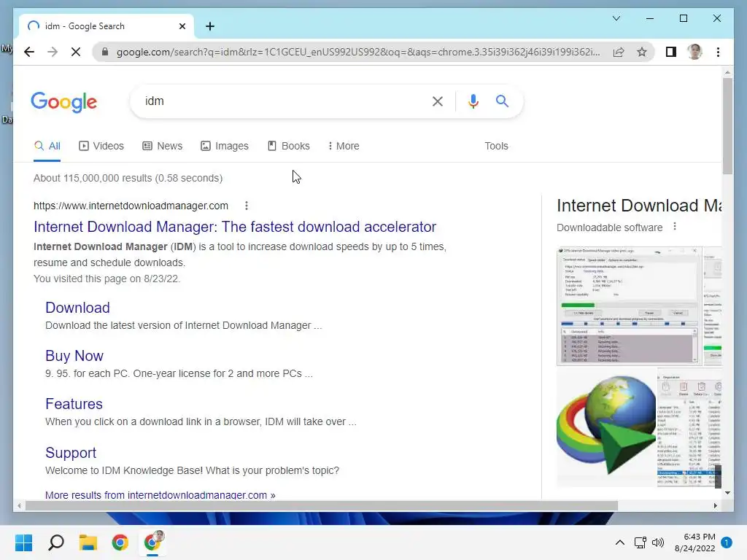Go back with the browser back arrow
This screenshot has height=560, width=747.
pos(29,52)
